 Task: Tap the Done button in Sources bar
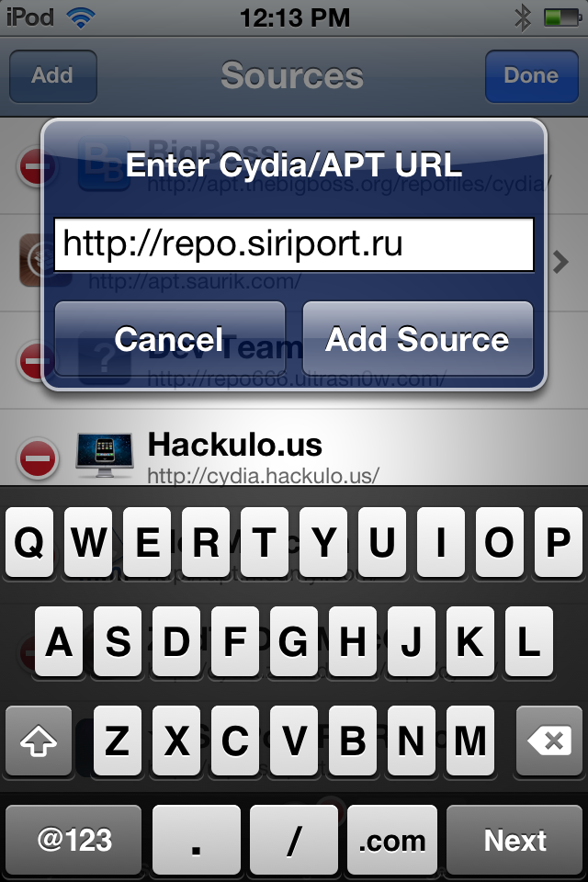pyautogui.click(x=532, y=76)
